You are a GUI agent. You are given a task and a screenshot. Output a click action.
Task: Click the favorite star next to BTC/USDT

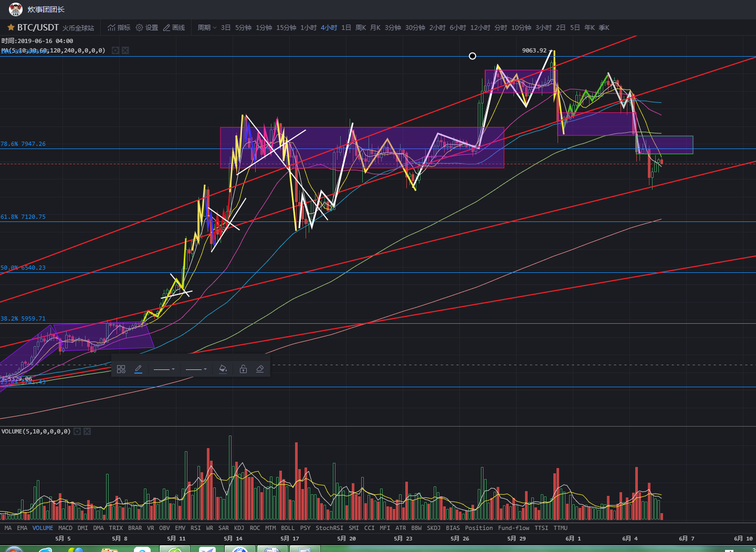10,27
